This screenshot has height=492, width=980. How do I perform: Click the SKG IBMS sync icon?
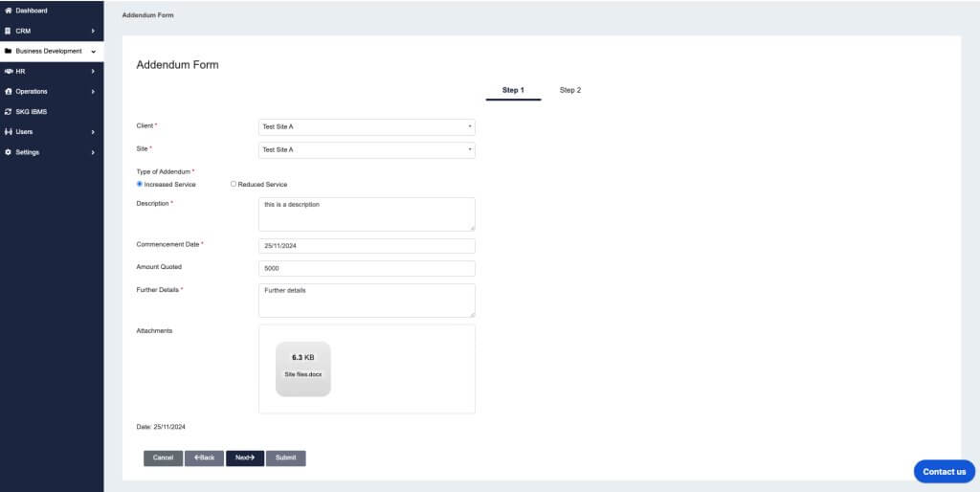click(9, 111)
